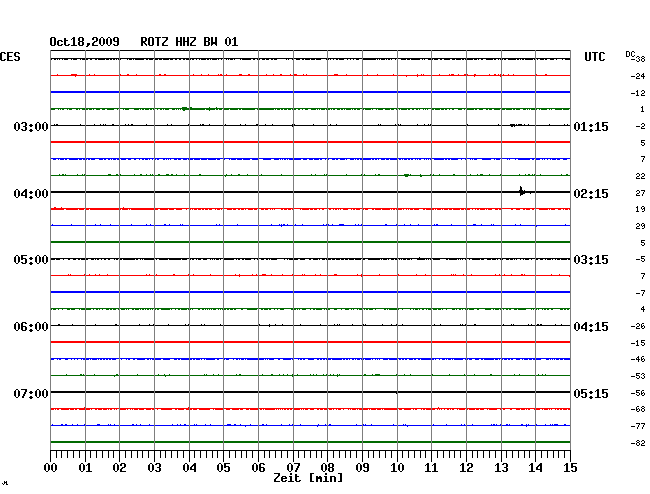Image resolution: width=650 pixels, height=494 pixels.
Task: Select the DC offset value 22
Action: pyautogui.click(x=640, y=176)
